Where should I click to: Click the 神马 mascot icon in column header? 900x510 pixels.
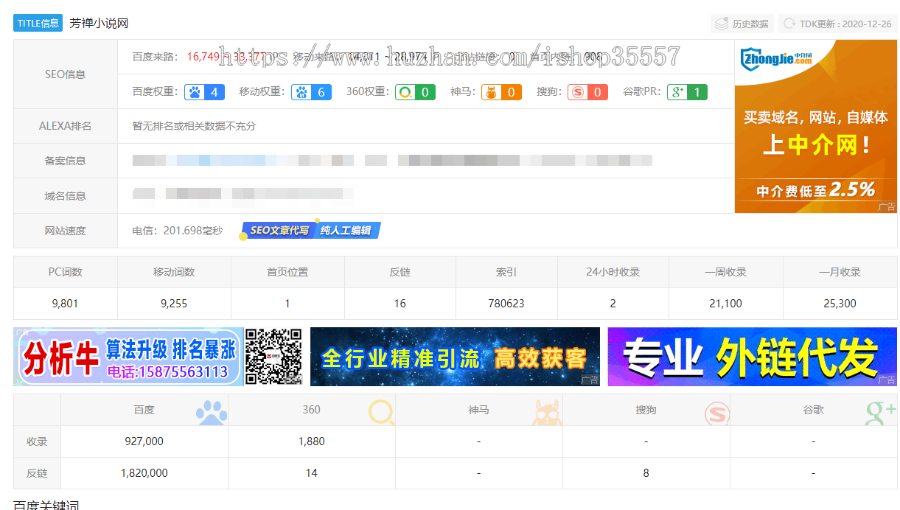[546, 412]
